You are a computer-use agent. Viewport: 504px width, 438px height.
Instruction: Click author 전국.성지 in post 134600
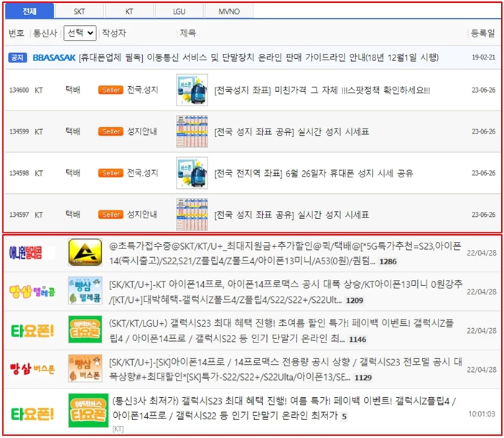click(x=143, y=90)
